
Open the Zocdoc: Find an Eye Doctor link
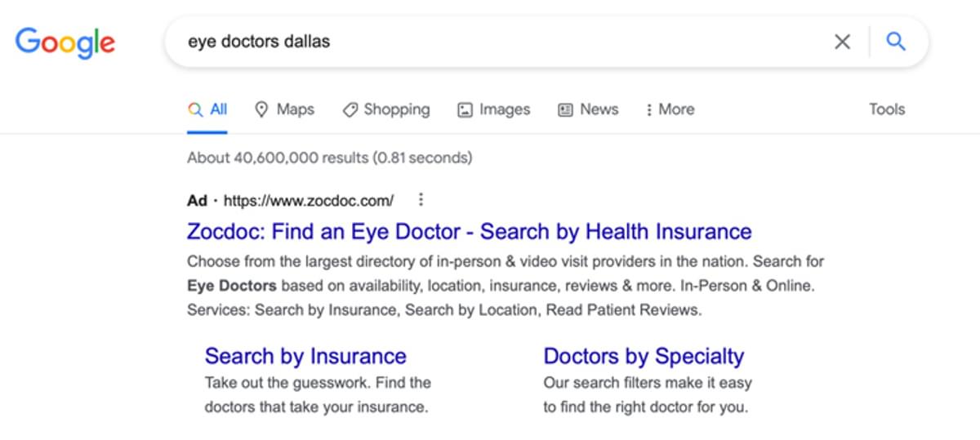click(469, 232)
